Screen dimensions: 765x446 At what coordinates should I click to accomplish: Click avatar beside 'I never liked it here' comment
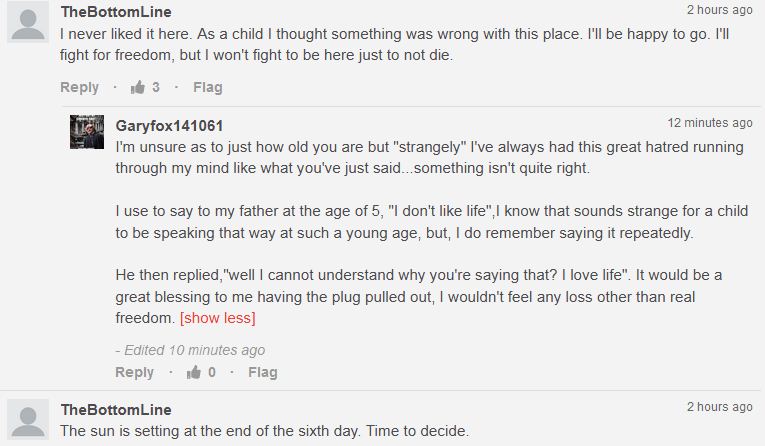(x=27, y=22)
